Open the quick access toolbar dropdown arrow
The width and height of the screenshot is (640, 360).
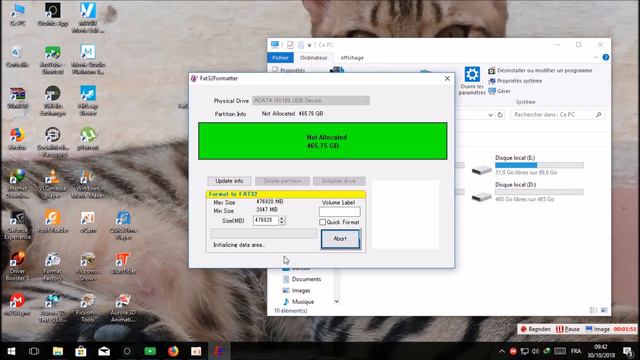(309, 45)
